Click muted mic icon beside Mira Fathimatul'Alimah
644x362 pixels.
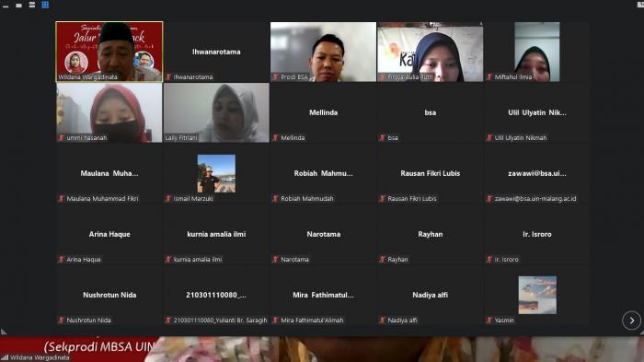tap(276, 321)
